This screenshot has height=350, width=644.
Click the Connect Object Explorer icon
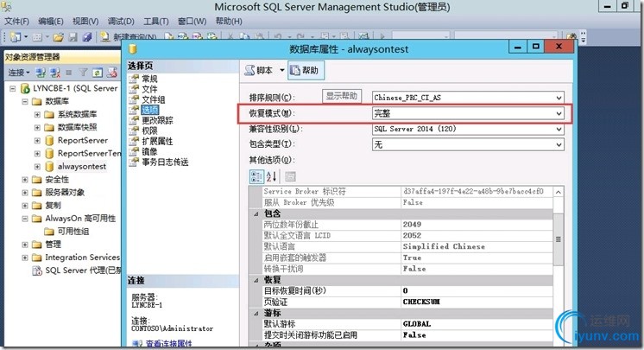[x=41, y=73]
